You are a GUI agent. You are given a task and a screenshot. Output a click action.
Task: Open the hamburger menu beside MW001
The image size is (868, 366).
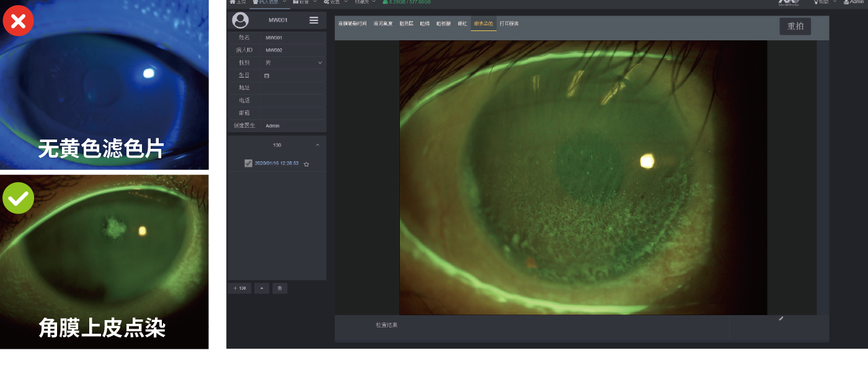(314, 20)
